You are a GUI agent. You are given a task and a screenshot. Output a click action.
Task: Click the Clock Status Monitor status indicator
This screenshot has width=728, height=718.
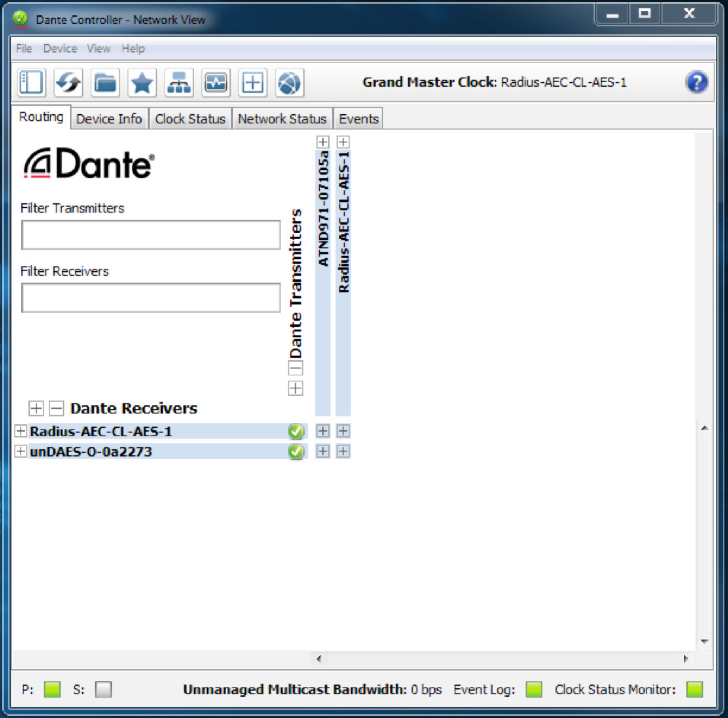(697, 689)
